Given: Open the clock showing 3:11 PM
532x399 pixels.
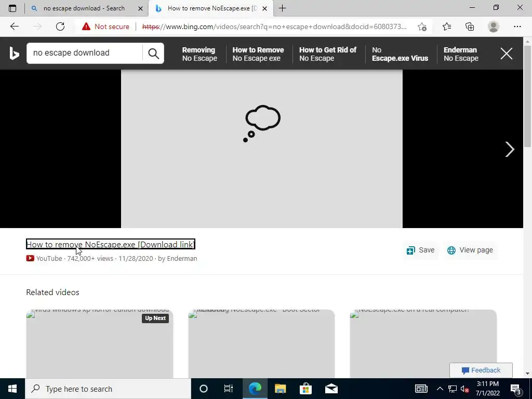Looking at the screenshot, I should click(x=487, y=389).
